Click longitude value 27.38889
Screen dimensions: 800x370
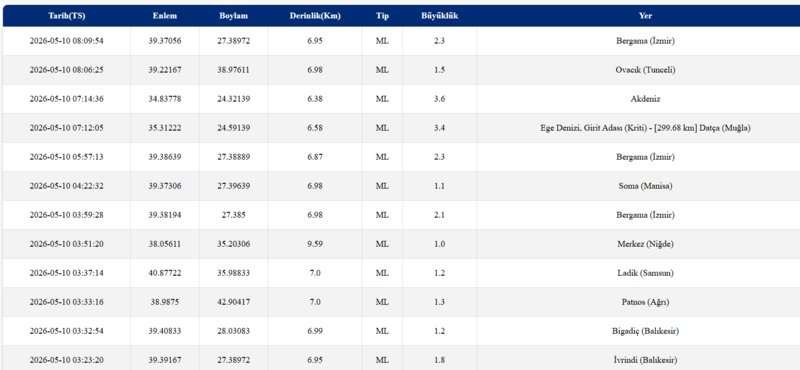(233, 157)
